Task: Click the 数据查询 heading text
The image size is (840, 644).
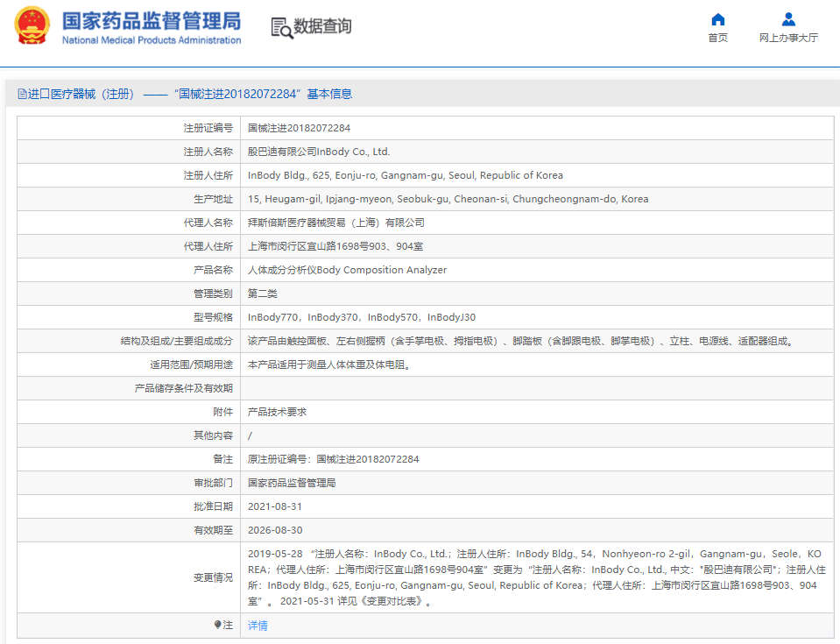Action: 322,26
